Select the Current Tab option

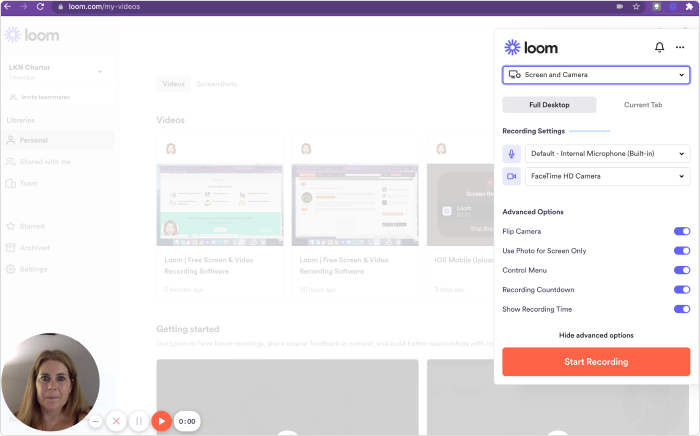[643, 105]
